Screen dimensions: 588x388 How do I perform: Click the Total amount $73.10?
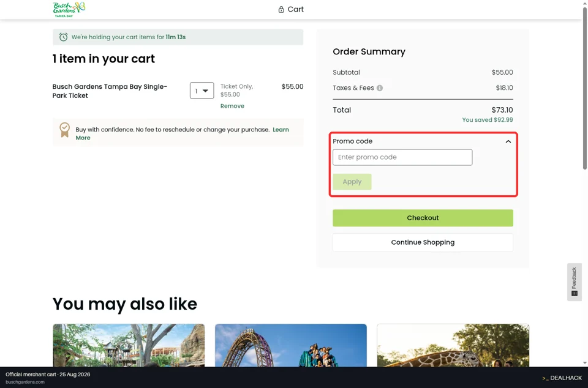pyautogui.click(x=502, y=110)
